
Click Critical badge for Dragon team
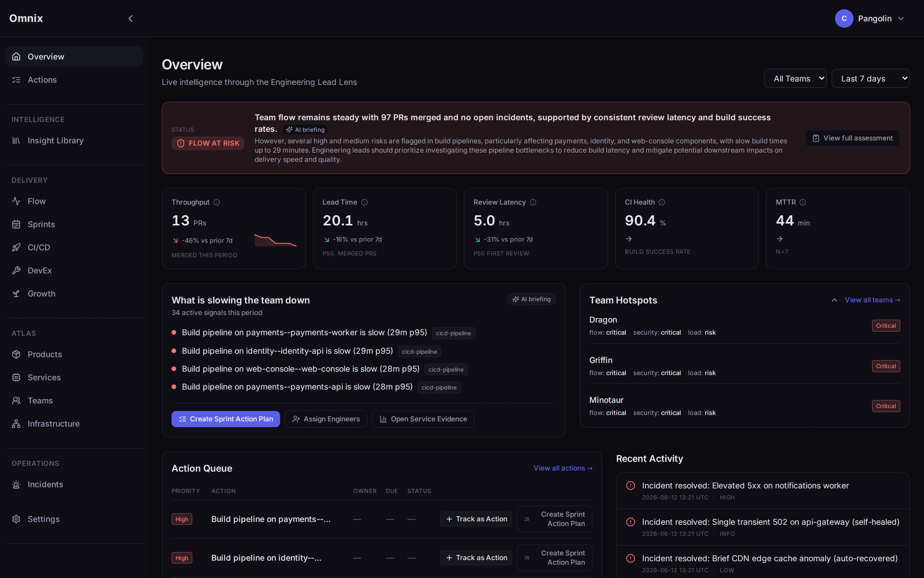point(886,326)
